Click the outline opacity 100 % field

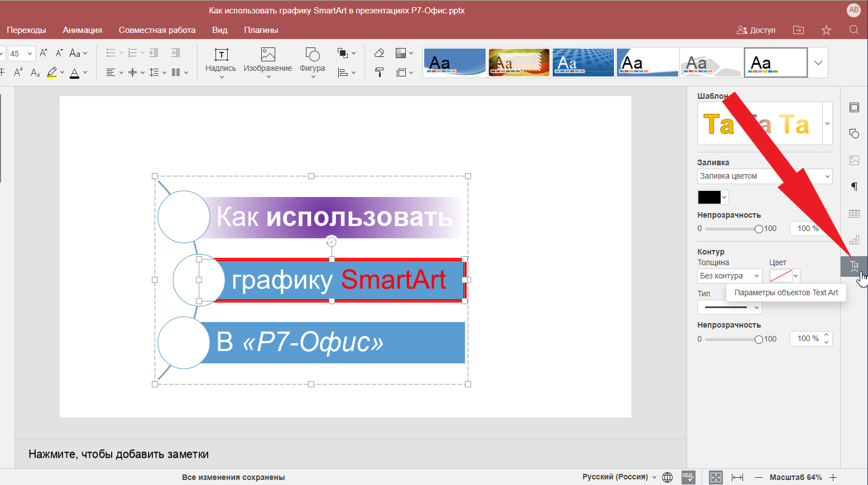(x=811, y=339)
